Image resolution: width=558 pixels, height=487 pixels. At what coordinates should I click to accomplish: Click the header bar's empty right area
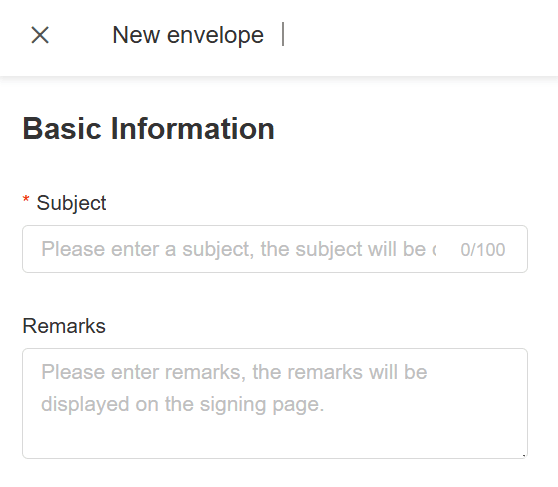(420, 36)
